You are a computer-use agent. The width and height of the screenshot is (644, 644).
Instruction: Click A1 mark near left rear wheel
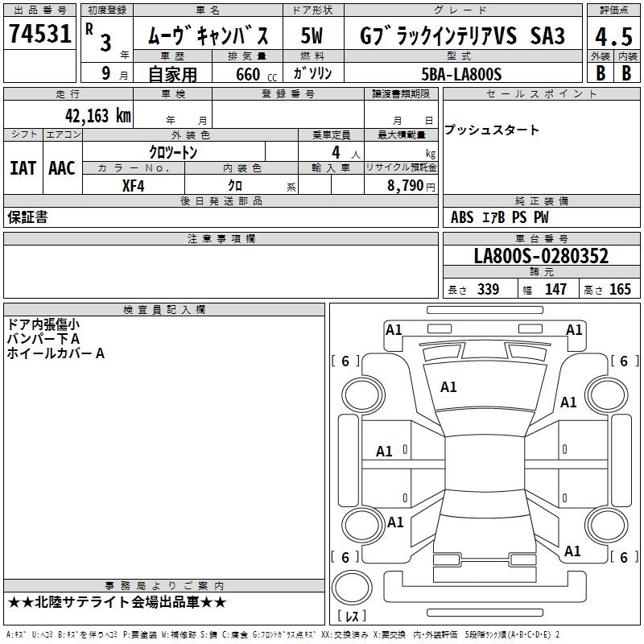click(395, 522)
